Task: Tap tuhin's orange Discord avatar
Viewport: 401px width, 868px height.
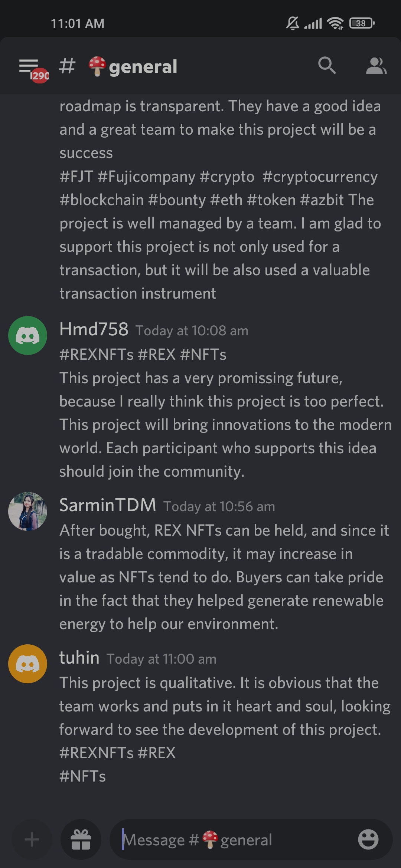Action: click(x=28, y=664)
